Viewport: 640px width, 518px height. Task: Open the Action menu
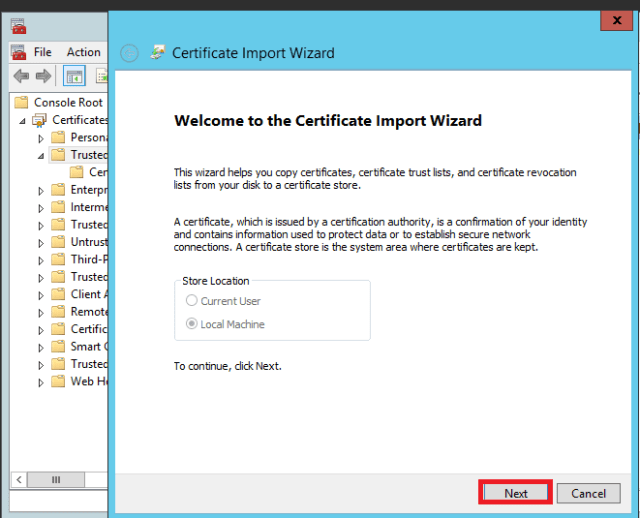(83, 52)
